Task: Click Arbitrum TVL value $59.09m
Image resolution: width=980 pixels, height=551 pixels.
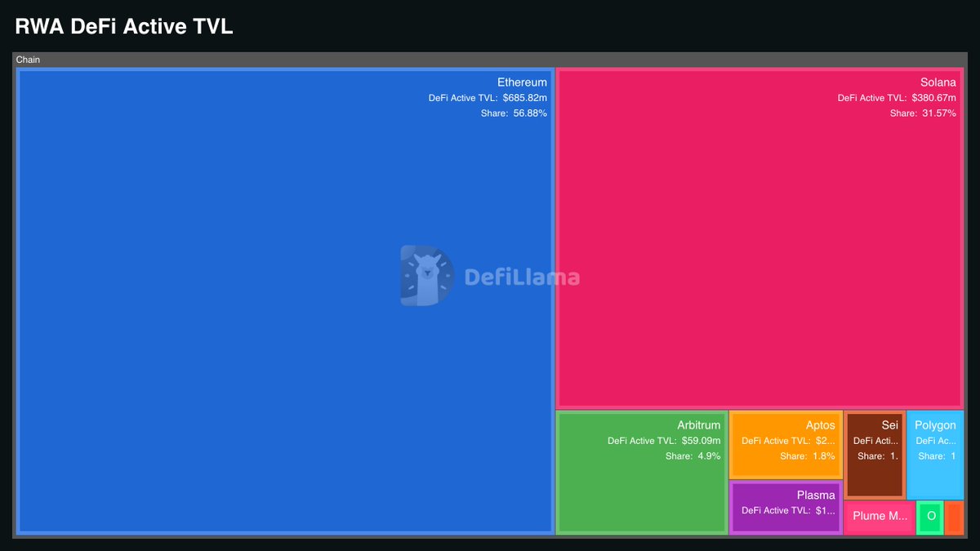Action: point(702,441)
